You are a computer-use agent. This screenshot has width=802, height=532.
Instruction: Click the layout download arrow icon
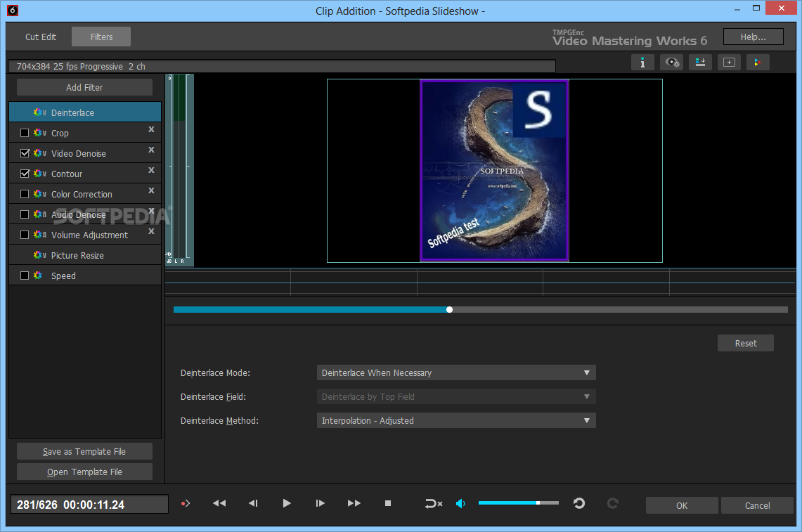pos(700,63)
